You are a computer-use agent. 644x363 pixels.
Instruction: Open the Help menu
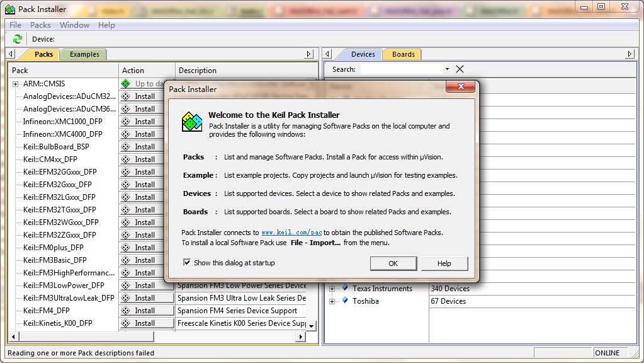(x=106, y=25)
